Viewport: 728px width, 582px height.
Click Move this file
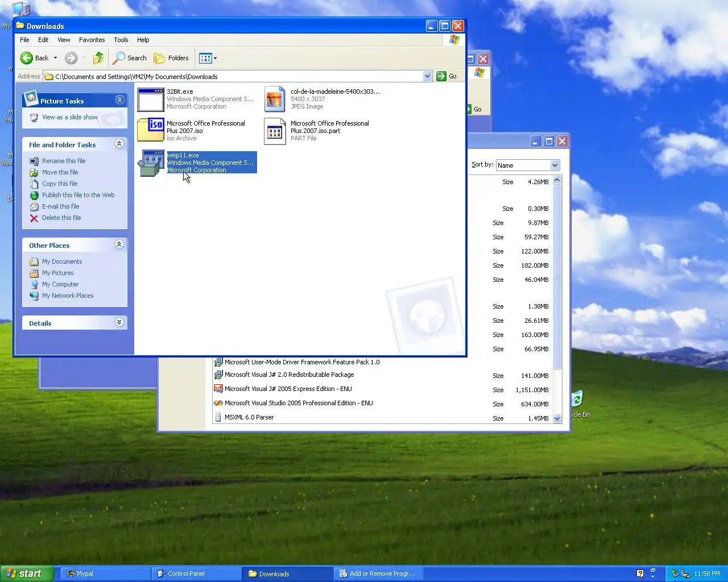point(60,172)
